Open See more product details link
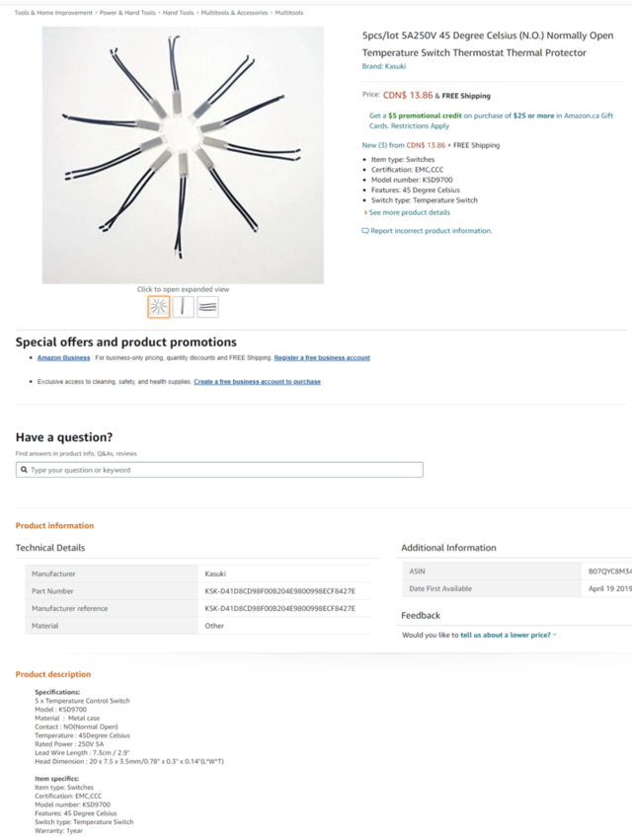Viewport: 632px width, 840px height. coord(410,212)
